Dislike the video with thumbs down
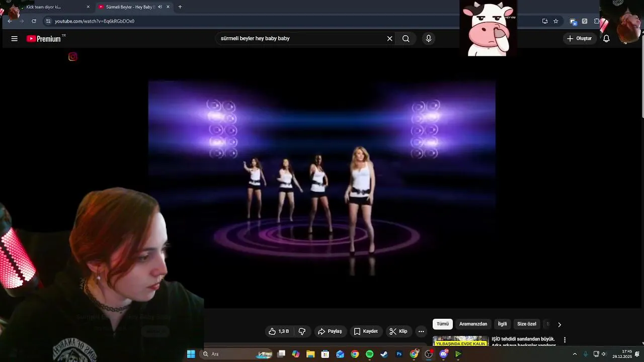Viewport: 644px width, 362px height. [302, 331]
